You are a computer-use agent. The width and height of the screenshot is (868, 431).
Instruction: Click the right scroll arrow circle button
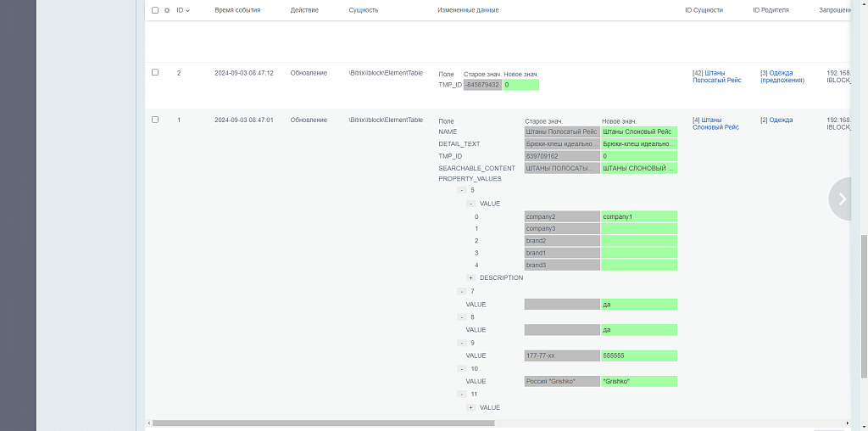click(x=842, y=199)
